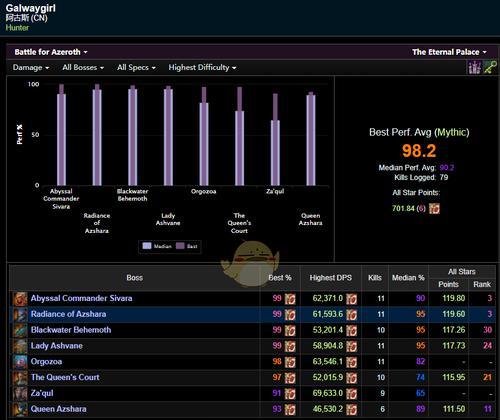The image size is (500, 420).
Task: Open Orgozoa boss link
Action: click(x=46, y=361)
